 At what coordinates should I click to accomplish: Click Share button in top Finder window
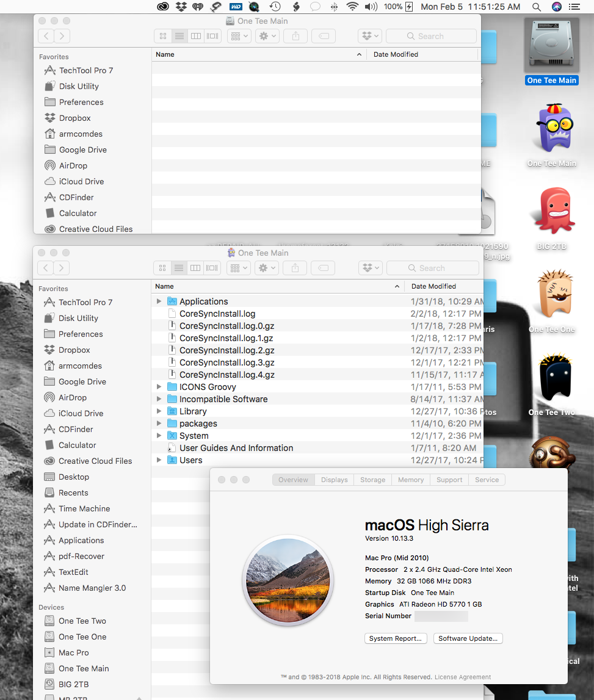tap(295, 36)
